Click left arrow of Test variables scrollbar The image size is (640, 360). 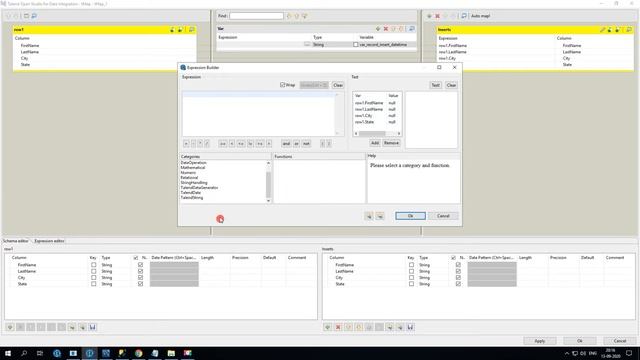coord(356,133)
